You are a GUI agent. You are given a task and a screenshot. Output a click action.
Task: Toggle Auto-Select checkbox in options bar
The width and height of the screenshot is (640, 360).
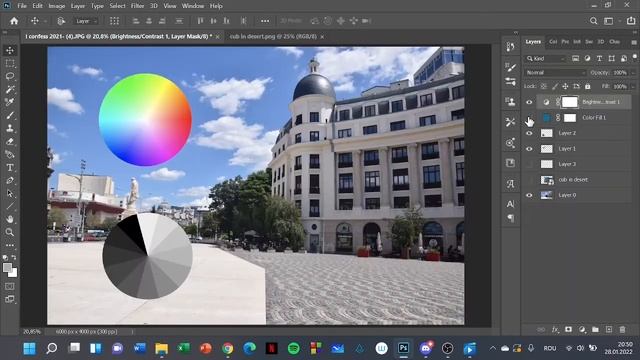click(x=61, y=21)
